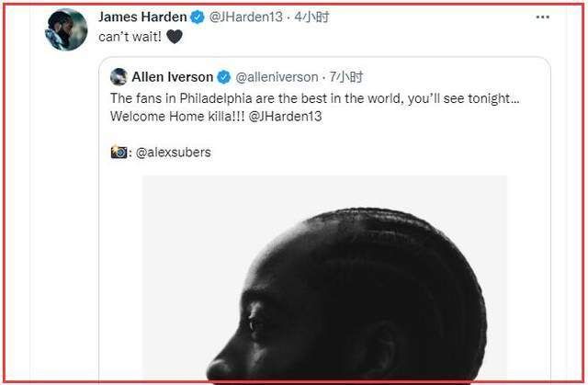
Task: Click the 4小时 timestamp on Harden's tweet
Action: tap(311, 17)
